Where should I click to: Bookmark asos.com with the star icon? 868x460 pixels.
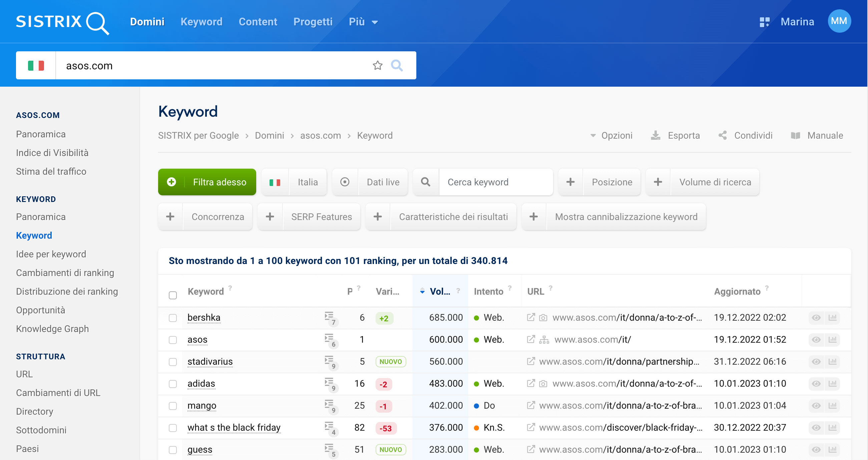tap(377, 65)
